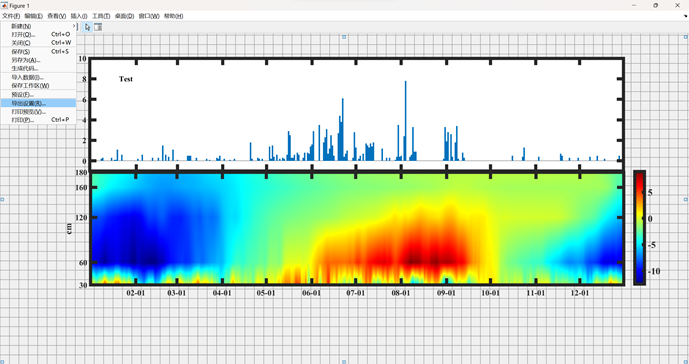Open the 桌面(D) menu
689x364 pixels.
click(124, 16)
